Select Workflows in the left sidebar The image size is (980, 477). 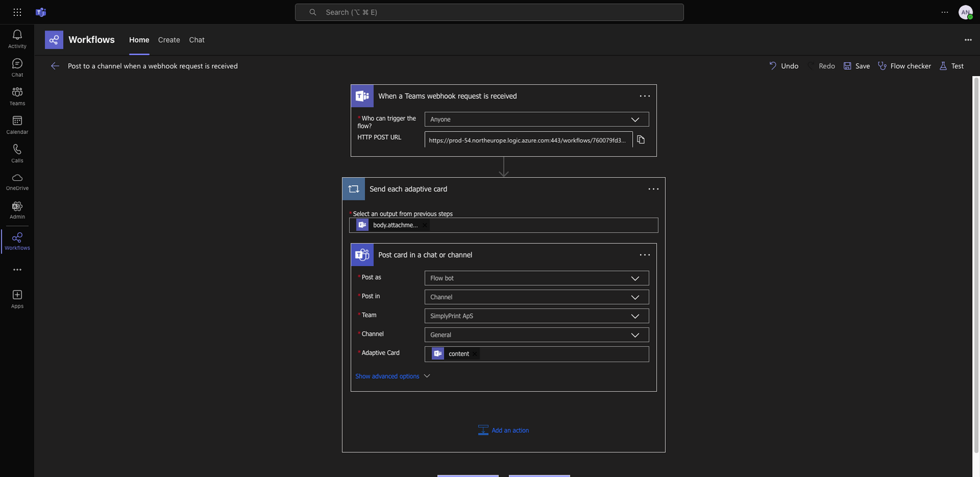[x=17, y=241]
